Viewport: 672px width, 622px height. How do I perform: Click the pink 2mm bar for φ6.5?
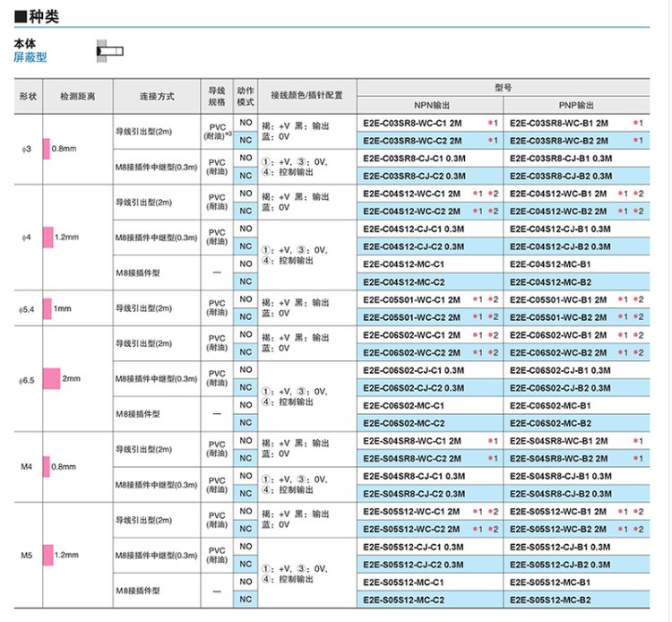51,379
